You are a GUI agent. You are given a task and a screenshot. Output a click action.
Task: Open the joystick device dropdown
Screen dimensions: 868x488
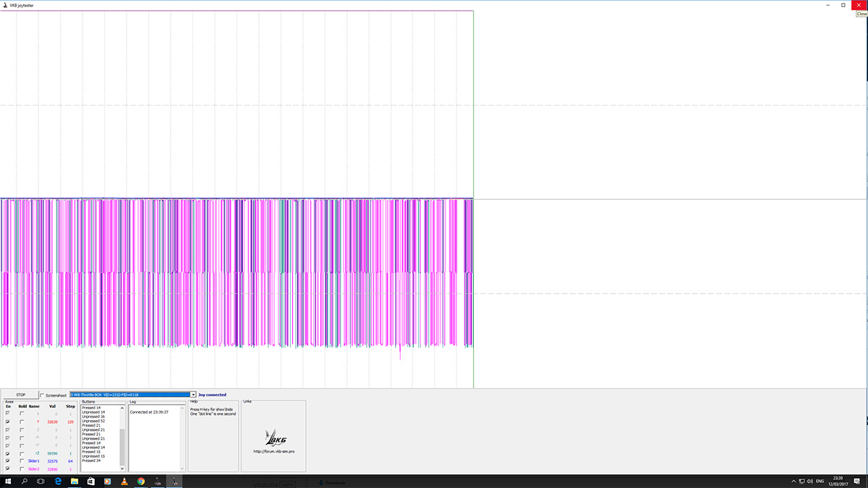(x=193, y=395)
